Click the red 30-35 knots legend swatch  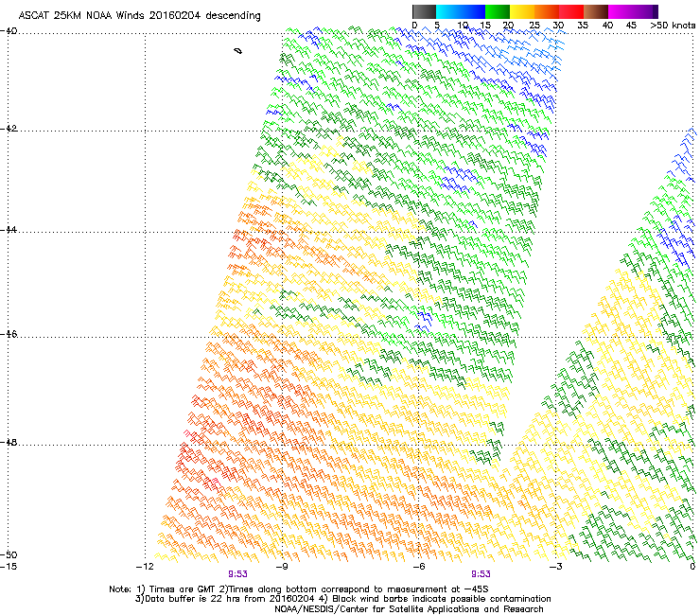pyautogui.click(x=571, y=11)
